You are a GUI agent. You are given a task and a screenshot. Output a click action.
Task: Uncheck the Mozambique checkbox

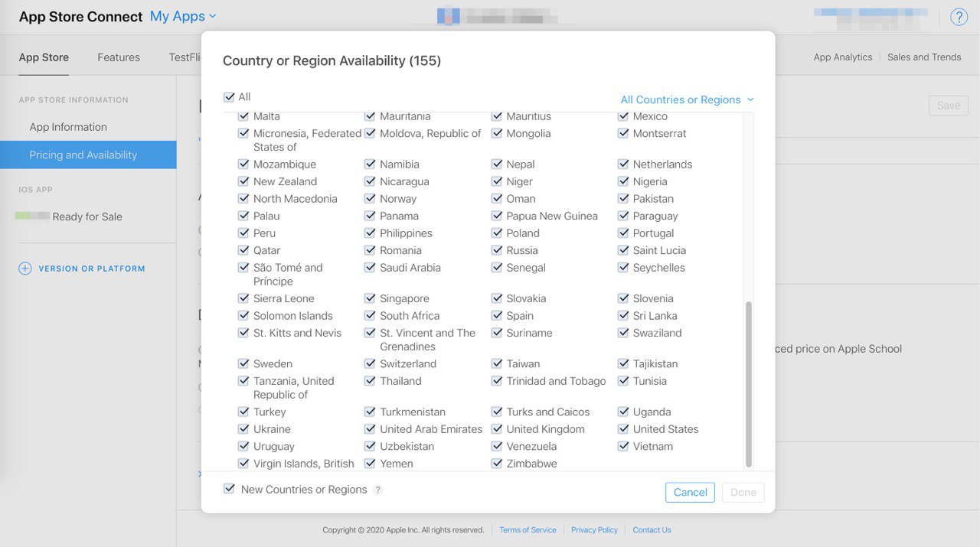243,164
